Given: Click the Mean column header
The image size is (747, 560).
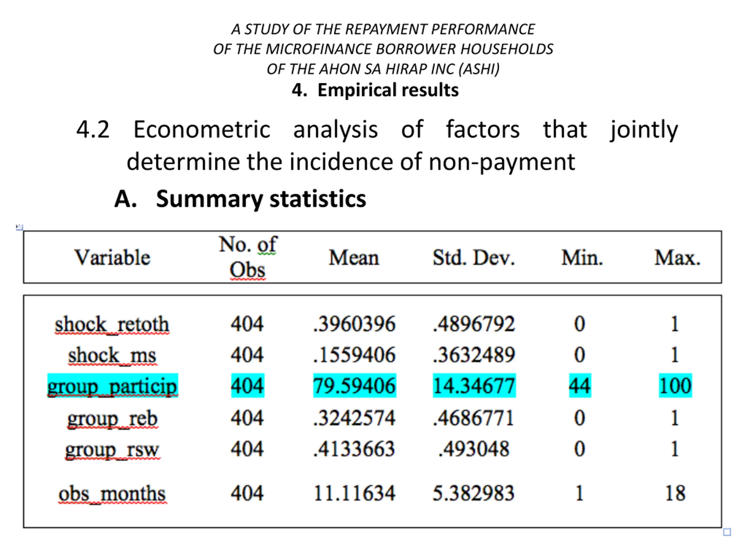Looking at the screenshot, I should click(354, 258).
